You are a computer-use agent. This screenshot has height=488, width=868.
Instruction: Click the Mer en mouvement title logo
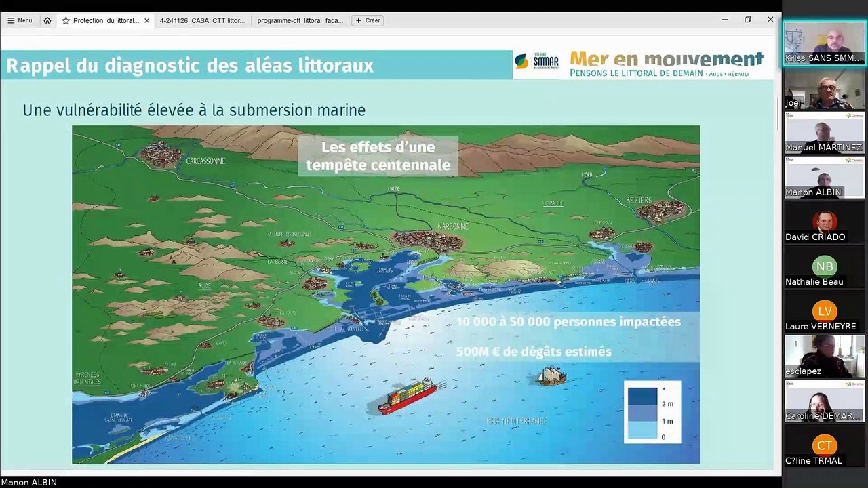point(667,64)
